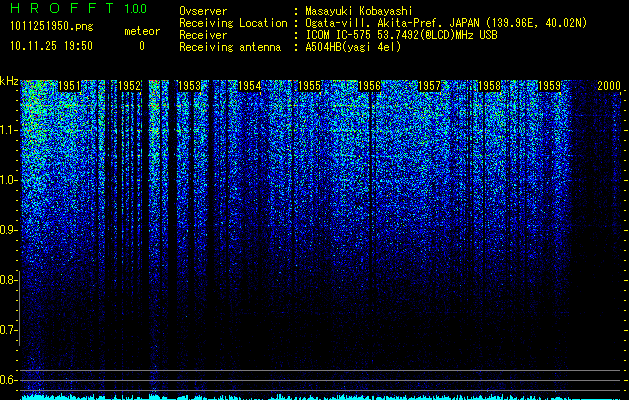Screen dimensions: 629x400
Task: Click the Receiver field label
Action: click(203, 35)
